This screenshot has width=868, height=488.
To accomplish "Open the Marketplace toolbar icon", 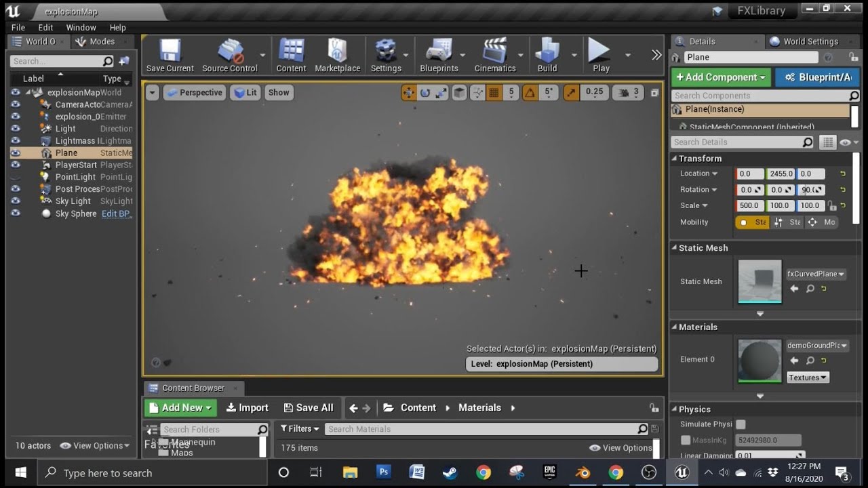I will [x=337, y=55].
